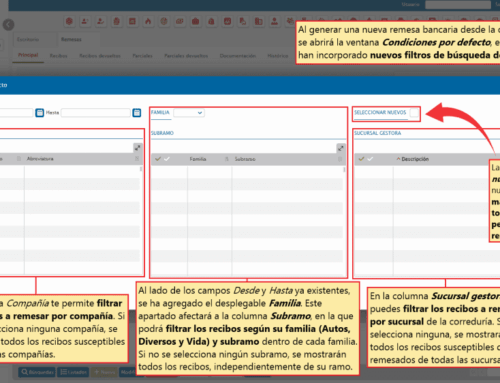Open the gear-shaped toolbar icon
The image size is (500, 383).
pos(69,21)
